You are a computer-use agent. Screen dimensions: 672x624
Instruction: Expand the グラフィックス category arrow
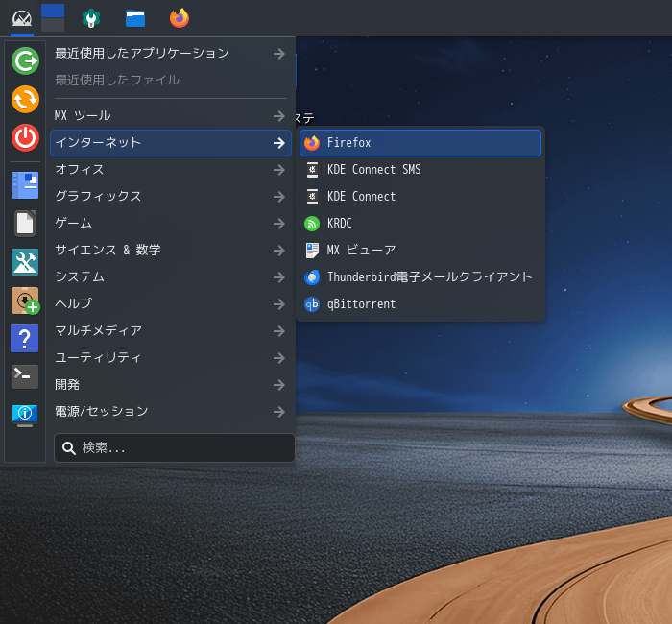click(278, 196)
